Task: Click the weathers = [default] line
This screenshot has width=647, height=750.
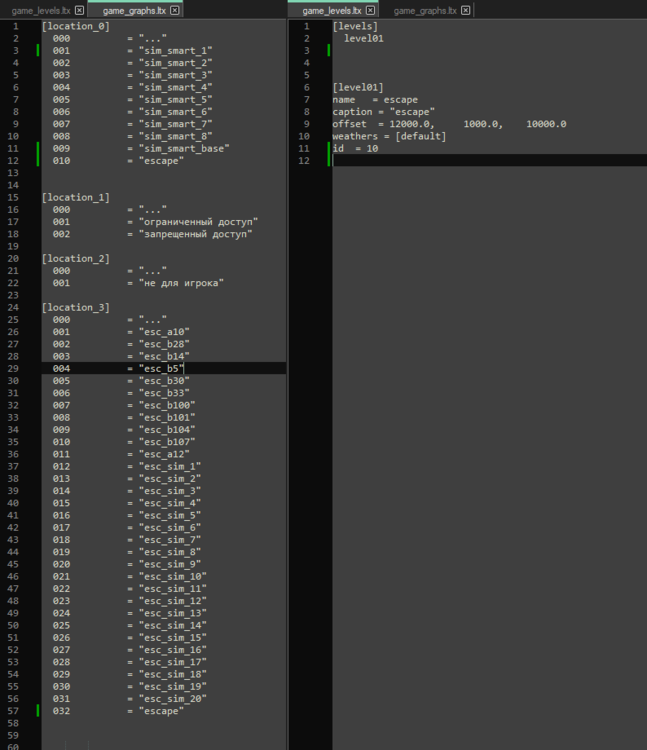Action: [x=389, y=136]
